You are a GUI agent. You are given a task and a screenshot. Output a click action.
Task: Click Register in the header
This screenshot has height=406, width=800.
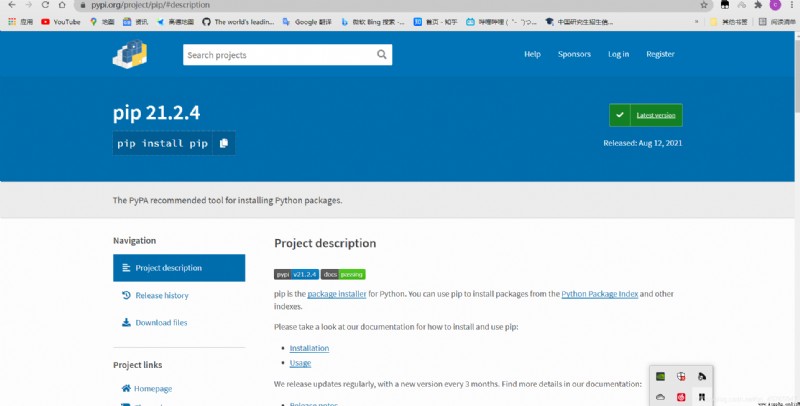(x=660, y=54)
